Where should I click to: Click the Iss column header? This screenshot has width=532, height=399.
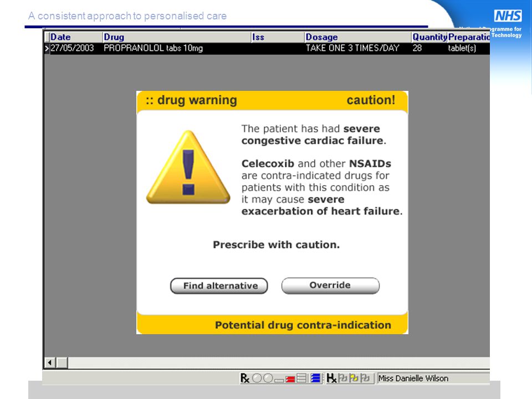tap(278, 37)
